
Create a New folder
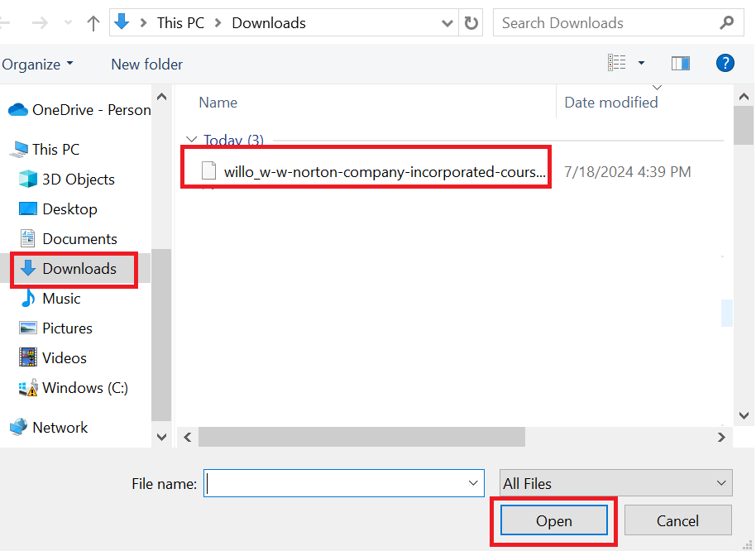coord(146,64)
